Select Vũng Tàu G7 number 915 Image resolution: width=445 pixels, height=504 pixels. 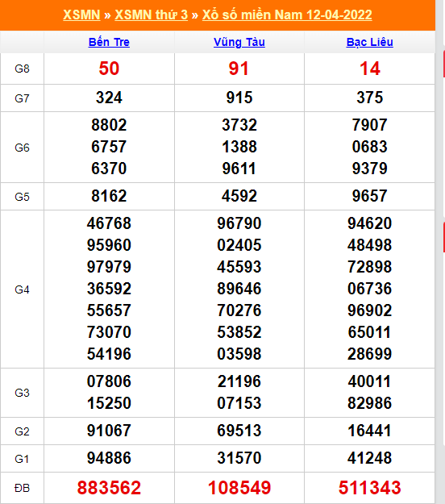pos(239,98)
